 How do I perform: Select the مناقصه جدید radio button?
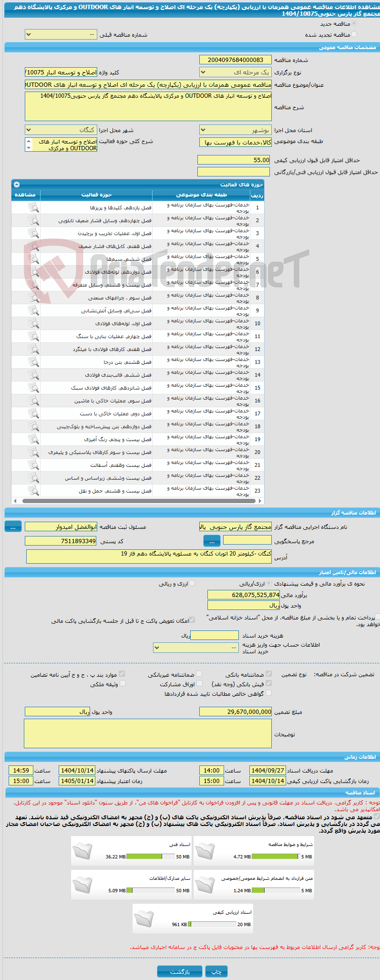pos(354,23)
